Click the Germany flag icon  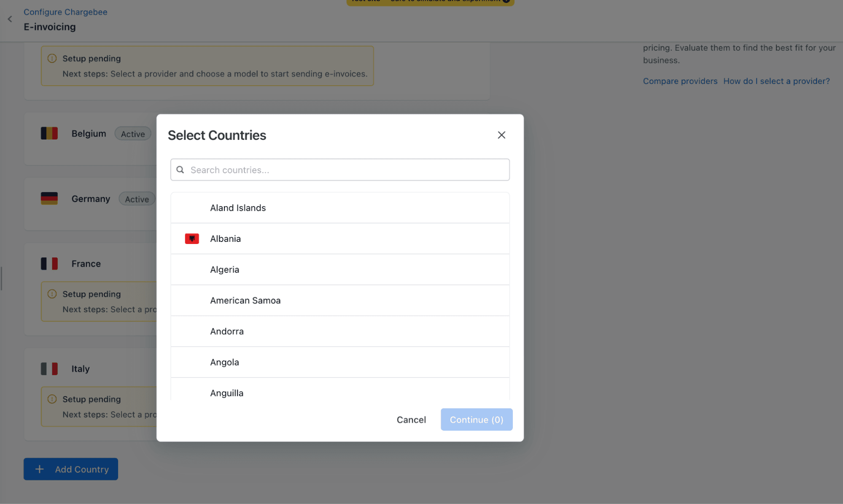point(49,198)
